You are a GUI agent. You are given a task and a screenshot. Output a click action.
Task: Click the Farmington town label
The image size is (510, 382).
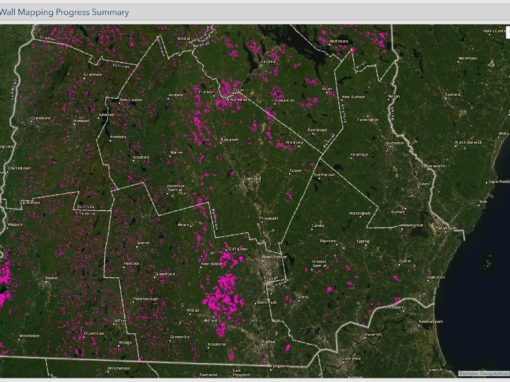pos(369,120)
